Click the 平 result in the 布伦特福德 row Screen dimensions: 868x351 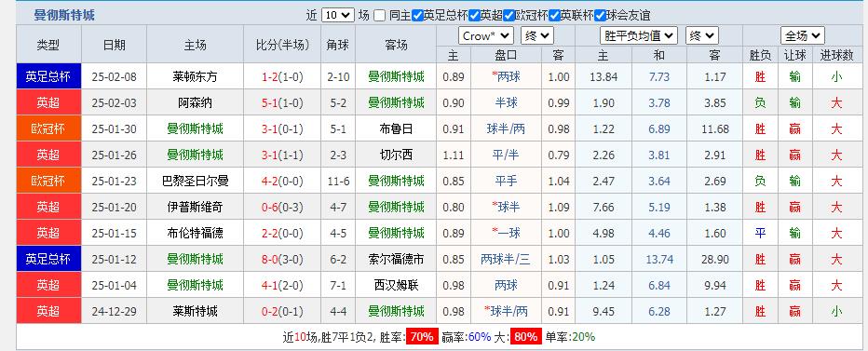(760, 233)
